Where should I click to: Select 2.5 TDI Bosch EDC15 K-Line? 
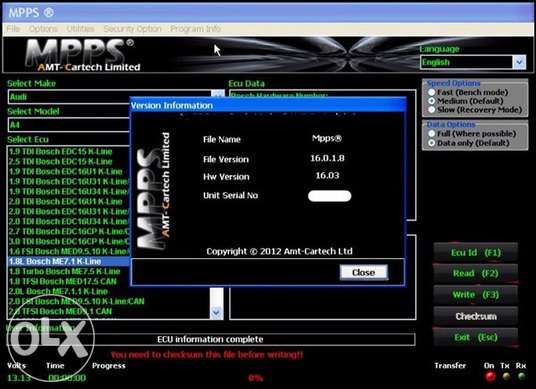tap(68, 161)
